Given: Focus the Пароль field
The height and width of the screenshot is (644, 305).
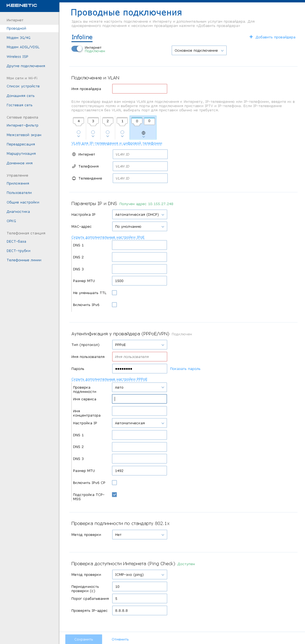Looking at the screenshot, I should tap(140, 369).
